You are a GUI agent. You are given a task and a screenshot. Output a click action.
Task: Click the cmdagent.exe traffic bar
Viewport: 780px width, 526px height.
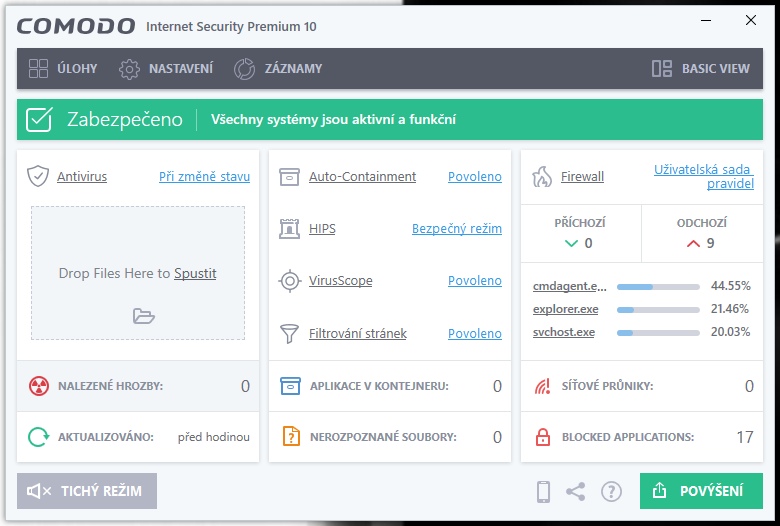pyautogui.click(x=658, y=286)
